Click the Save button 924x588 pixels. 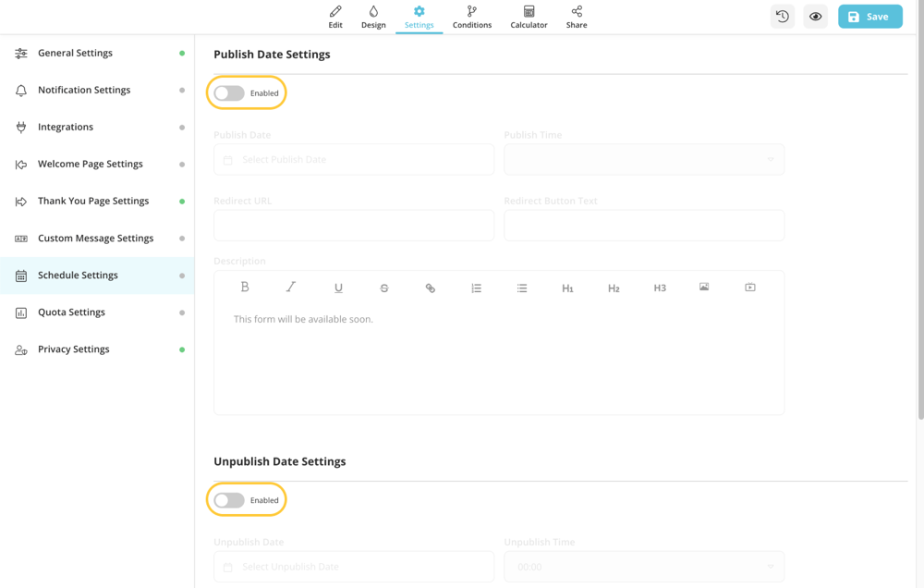coord(869,17)
